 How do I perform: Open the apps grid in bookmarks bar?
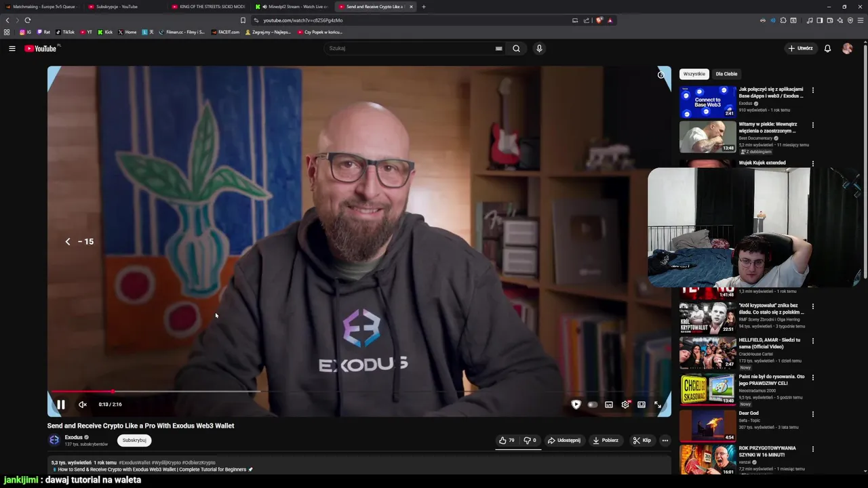pyautogui.click(x=7, y=32)
